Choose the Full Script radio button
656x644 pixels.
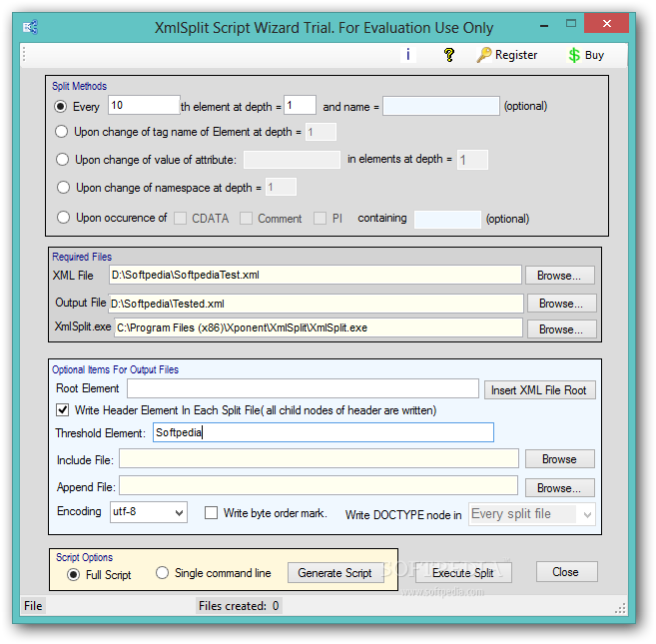[73, 574]
